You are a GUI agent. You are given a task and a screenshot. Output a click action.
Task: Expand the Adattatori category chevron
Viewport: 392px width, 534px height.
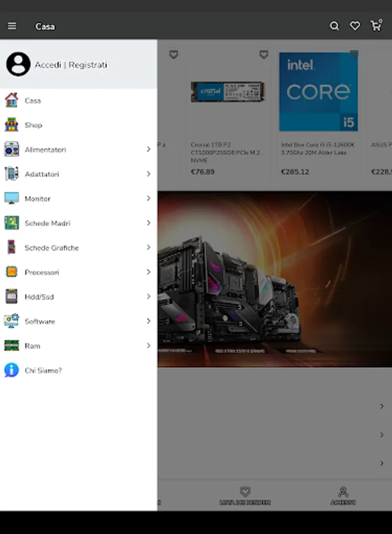[148, 174]
